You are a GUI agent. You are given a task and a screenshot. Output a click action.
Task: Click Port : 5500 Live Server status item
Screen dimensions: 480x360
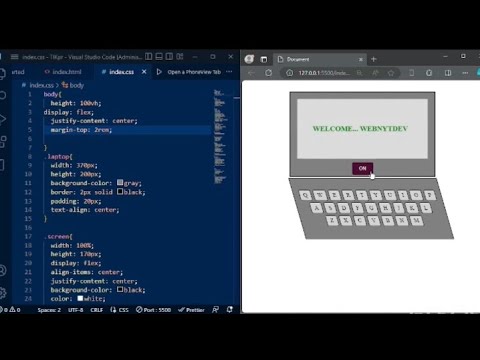pyautogui.click(x=153, y=310)
